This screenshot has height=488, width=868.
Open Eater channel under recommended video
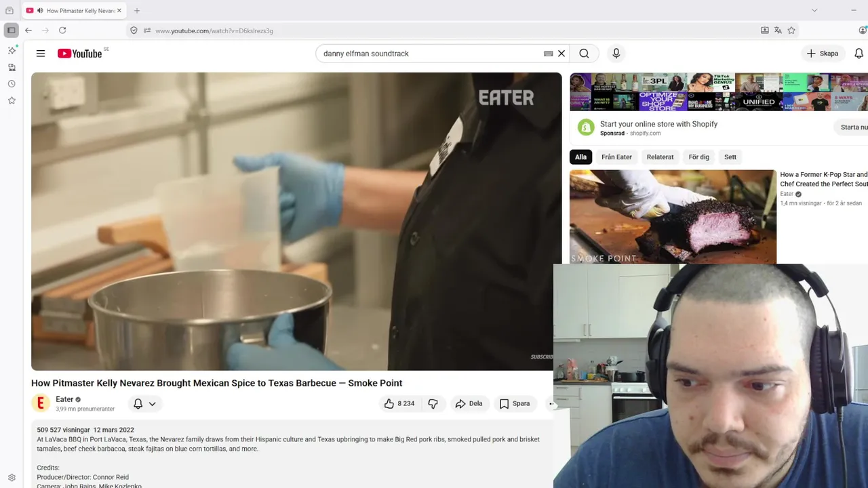pos(787,194)
